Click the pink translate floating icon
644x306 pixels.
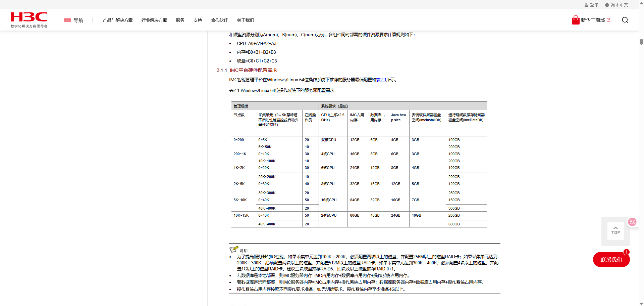632,222
